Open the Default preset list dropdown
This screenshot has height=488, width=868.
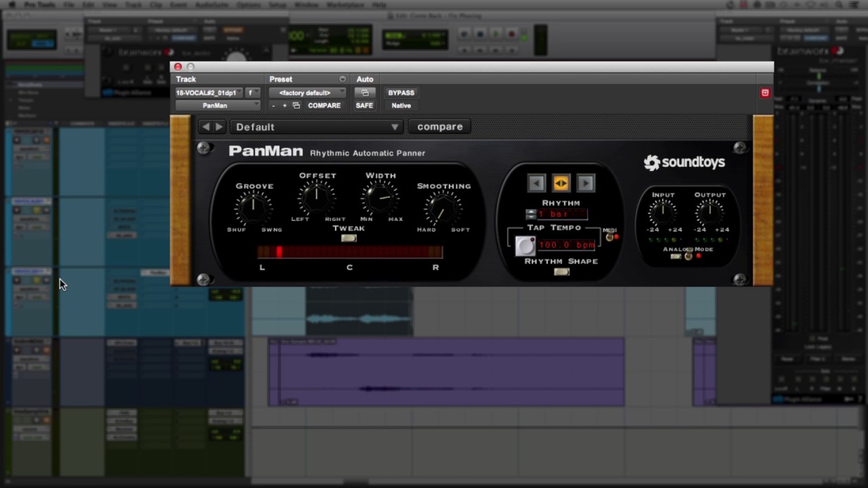coord(317,127)
